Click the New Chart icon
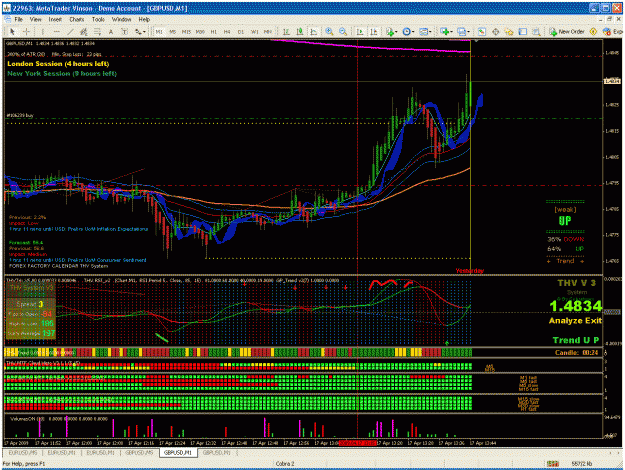This screenshot has height=470, width=625. pos(444,32)
